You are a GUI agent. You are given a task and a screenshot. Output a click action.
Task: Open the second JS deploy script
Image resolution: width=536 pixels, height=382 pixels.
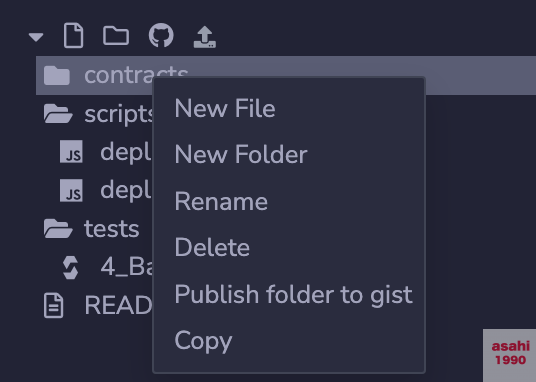point(106,190)
